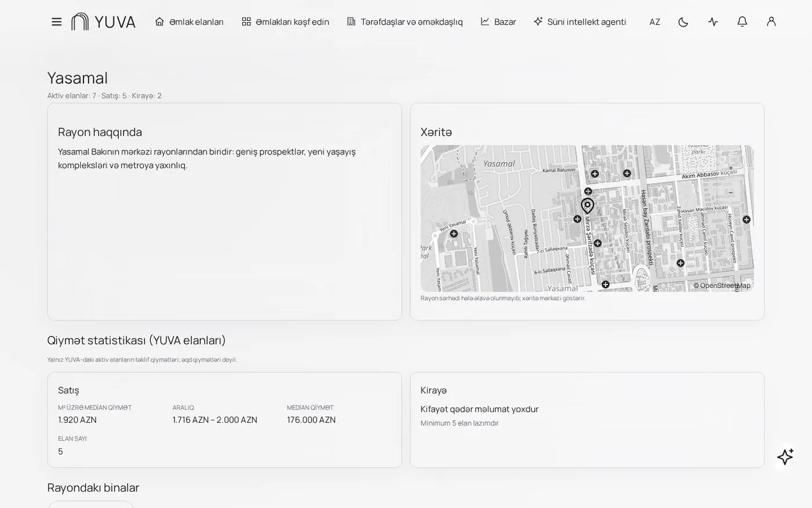
Task: Zoom in on the map
Action: (x=731, y=168)
